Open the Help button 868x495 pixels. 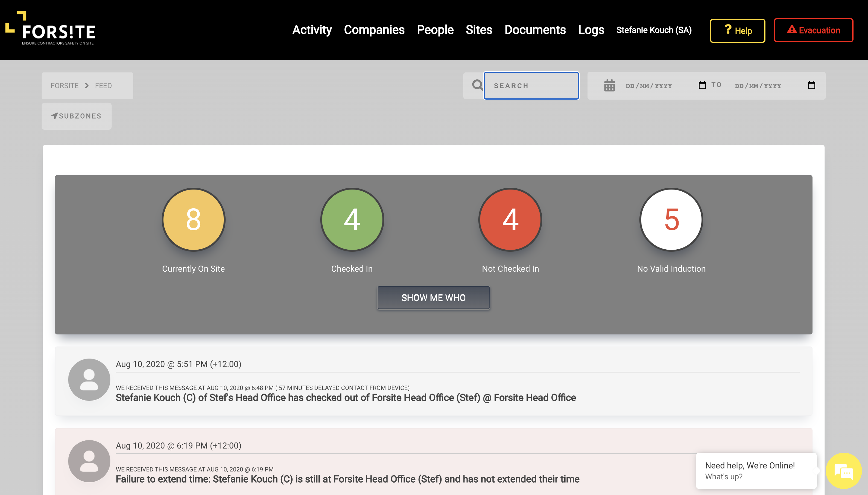click(x=737, y=30)
